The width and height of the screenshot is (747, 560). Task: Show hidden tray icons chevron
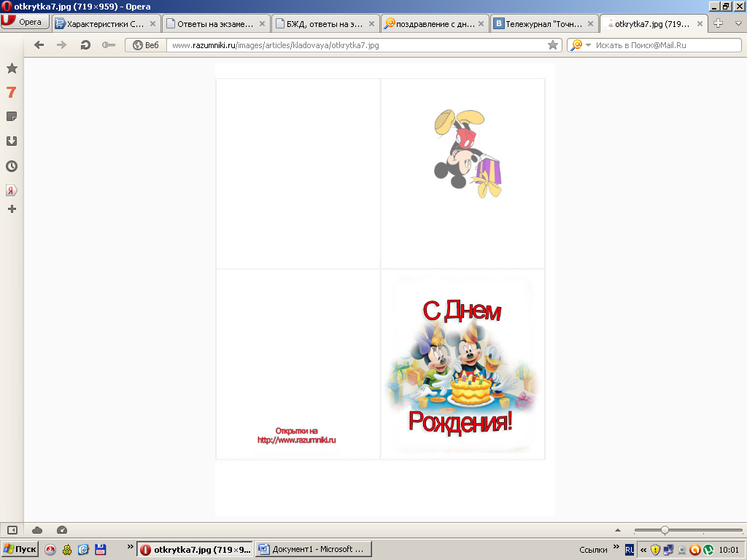(643, 550)
